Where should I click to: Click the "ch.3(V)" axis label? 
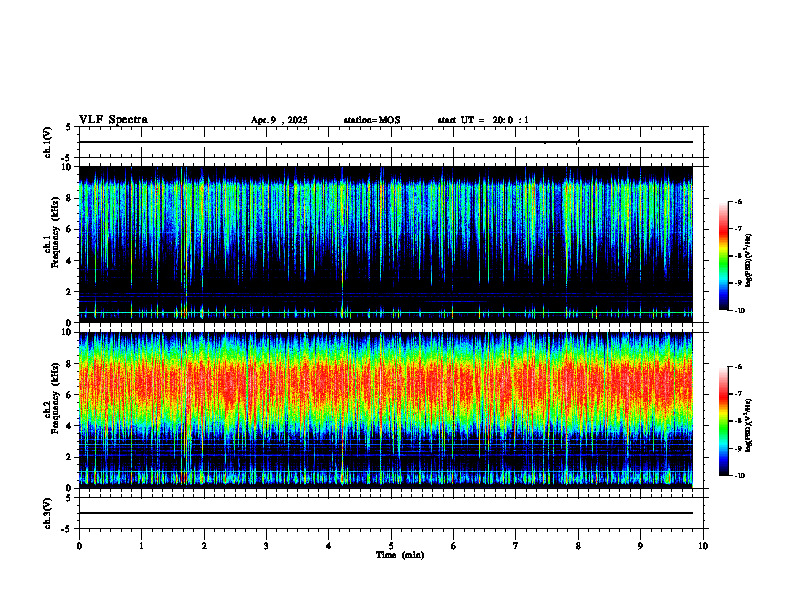click(48, 513)
